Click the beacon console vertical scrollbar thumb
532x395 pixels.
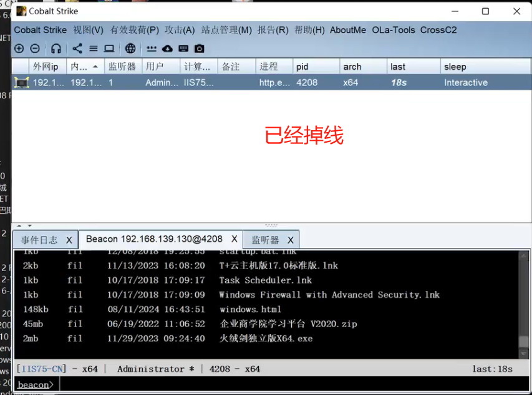pos(523,342)
